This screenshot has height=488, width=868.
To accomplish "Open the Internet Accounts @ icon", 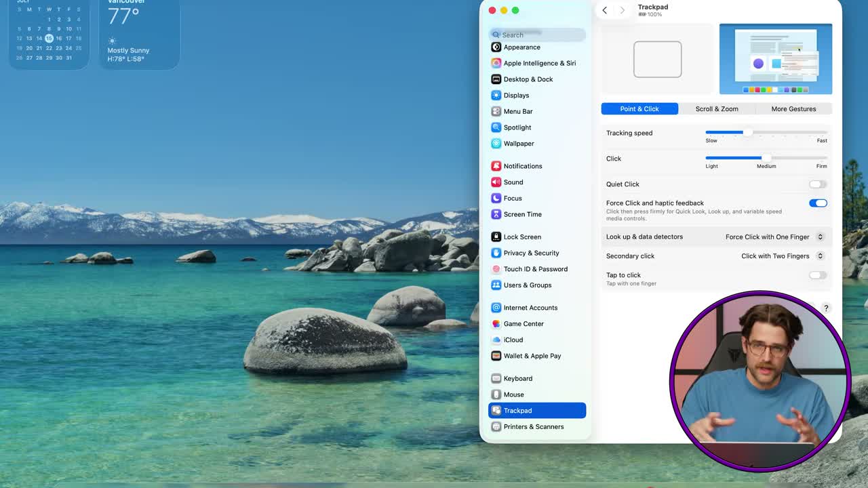I will coord(496,308).
